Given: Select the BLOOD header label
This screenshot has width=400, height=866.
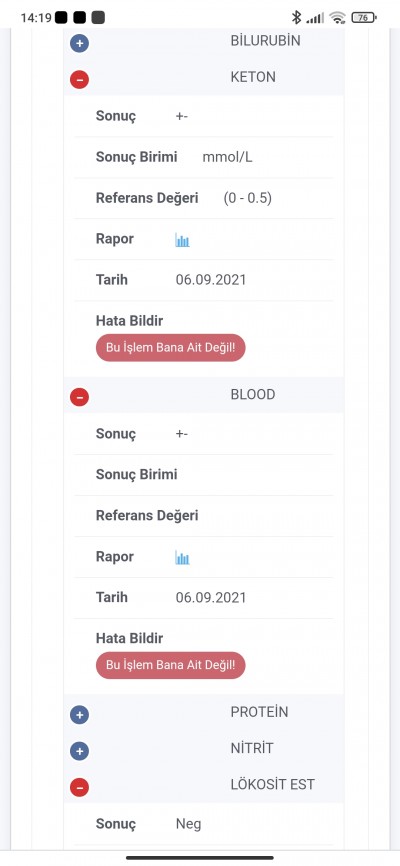Looking at the screenshot, I should point(253,394).
